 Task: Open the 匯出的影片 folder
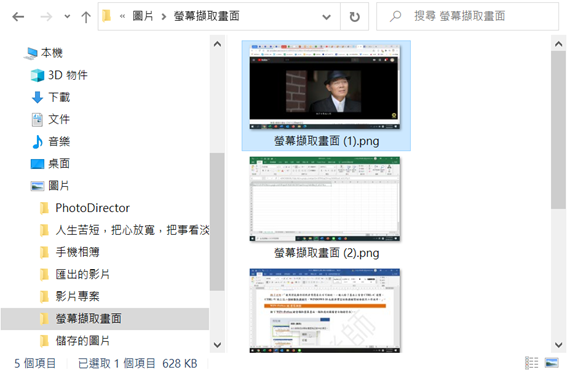[82, 274]
